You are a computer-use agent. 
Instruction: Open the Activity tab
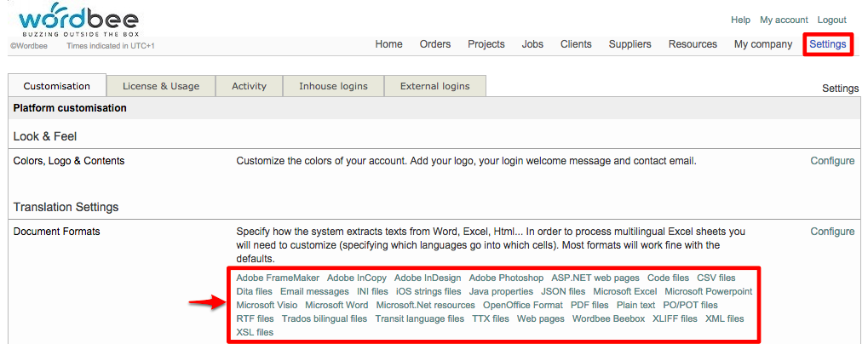click(249, 86)
